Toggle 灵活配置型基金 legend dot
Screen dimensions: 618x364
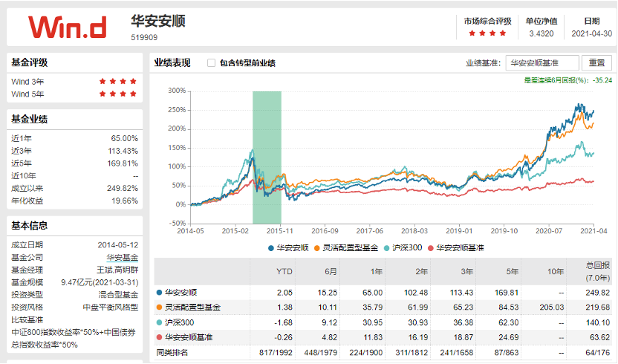pos(317,248)
